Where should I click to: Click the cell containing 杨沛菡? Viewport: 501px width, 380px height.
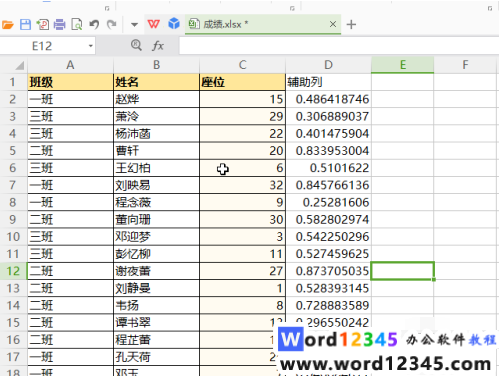(156, 134)
